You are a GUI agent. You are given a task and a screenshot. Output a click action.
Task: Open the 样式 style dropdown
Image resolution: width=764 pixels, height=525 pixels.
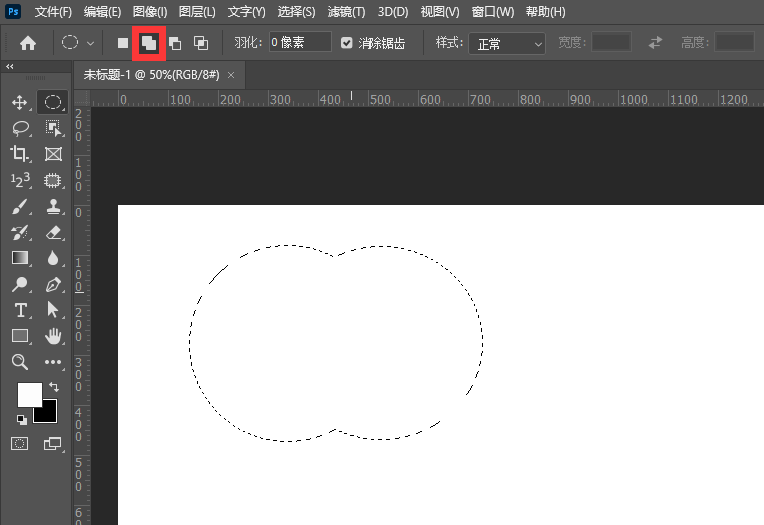(508, 43)
